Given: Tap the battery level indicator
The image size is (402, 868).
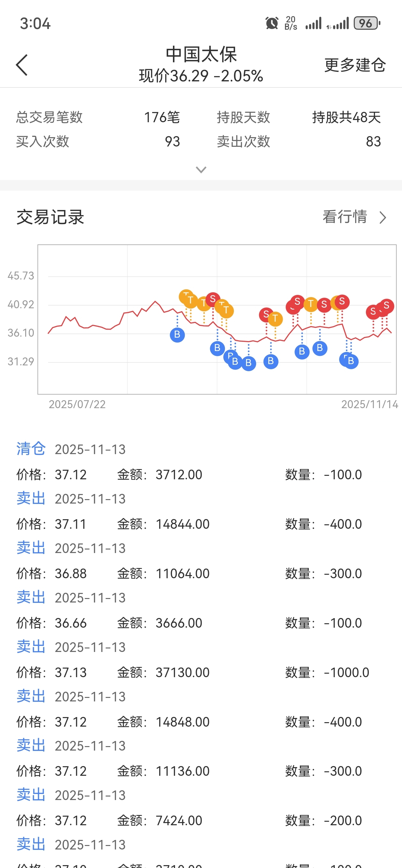Looking at the screenshot, I should tap(367, 23).
